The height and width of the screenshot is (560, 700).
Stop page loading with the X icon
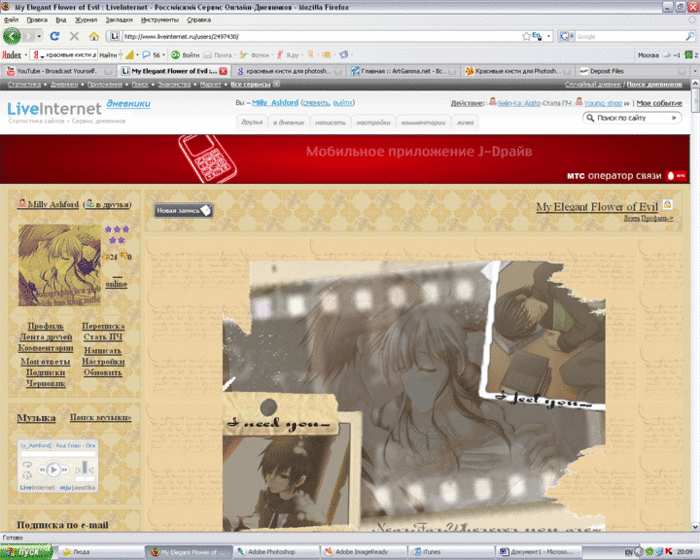click(75, 36)
